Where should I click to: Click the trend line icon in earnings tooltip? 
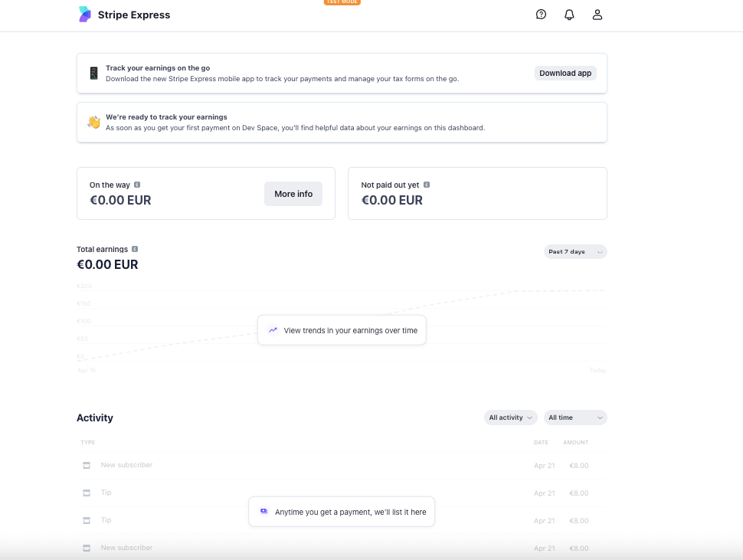273,330
